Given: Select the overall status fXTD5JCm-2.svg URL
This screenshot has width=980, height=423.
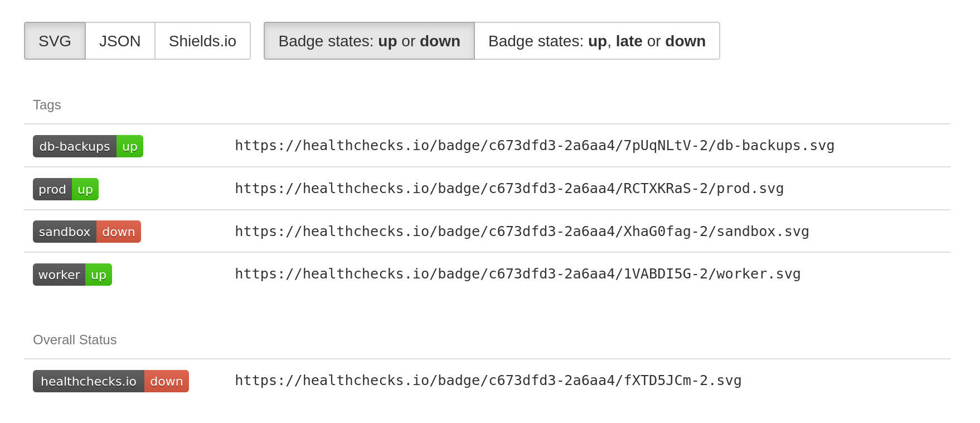Looking at the screenshot, I should [488, 380].
